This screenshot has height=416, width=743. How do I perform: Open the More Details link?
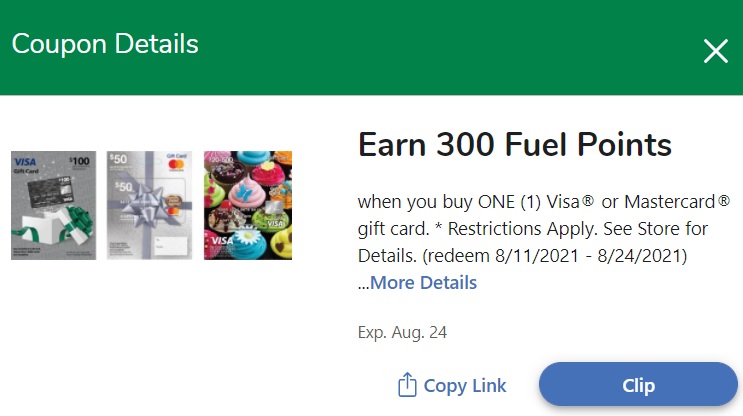pos(423,282)
